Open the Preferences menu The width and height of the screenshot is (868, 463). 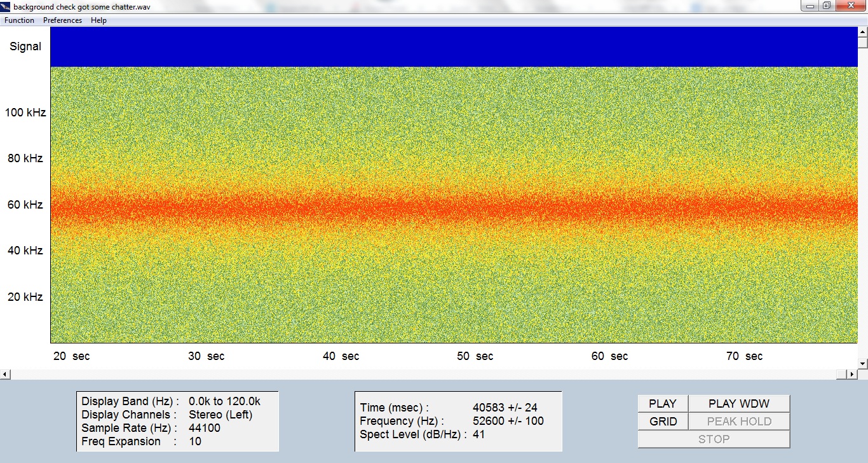62,20
